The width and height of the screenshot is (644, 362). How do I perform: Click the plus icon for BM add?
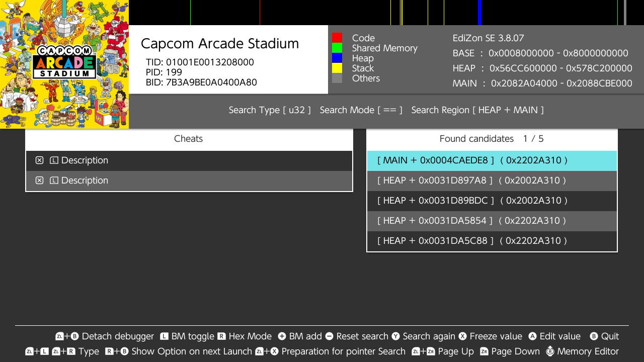[x=282, y=336]
